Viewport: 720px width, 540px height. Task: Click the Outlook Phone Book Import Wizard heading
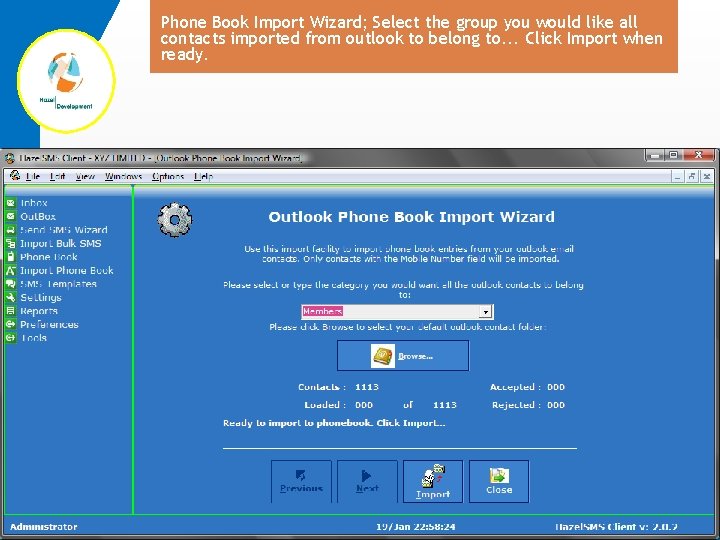pyautogui.click(x=411, y=217)
